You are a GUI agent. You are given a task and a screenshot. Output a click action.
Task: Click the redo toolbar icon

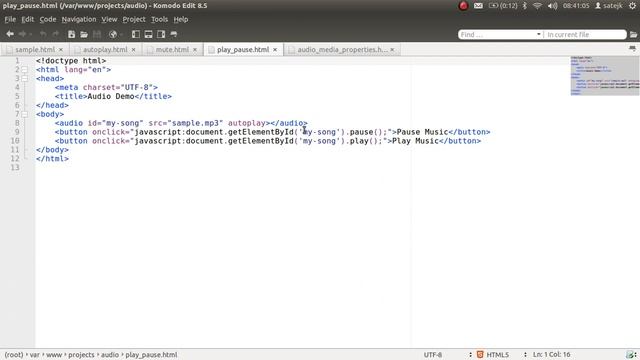56,34
